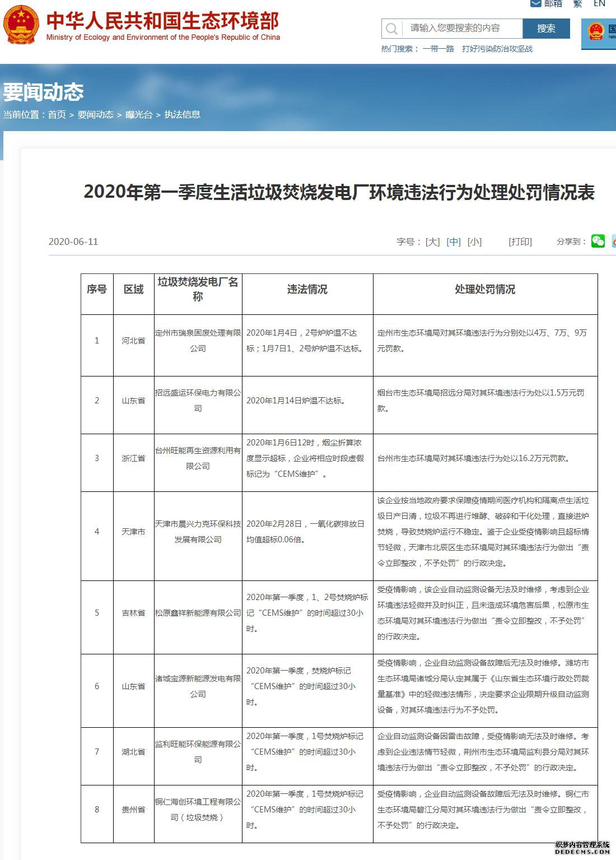Click the penalty text mentioning 潍坊市生态环境局诸城分局
Image resolution: width=616 pixels, height=860 pixels.
[x=483, y=686]
